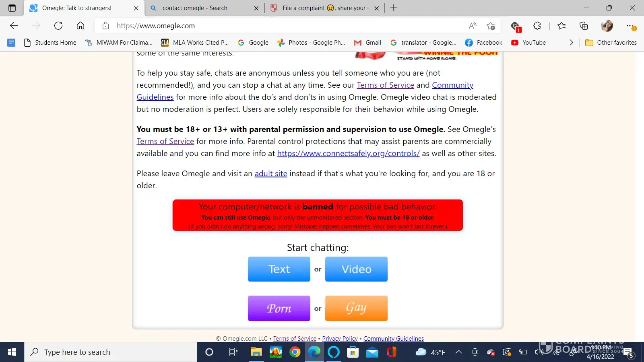
Task: Open Cortana from the taskbar
Action: pos(209,352)
